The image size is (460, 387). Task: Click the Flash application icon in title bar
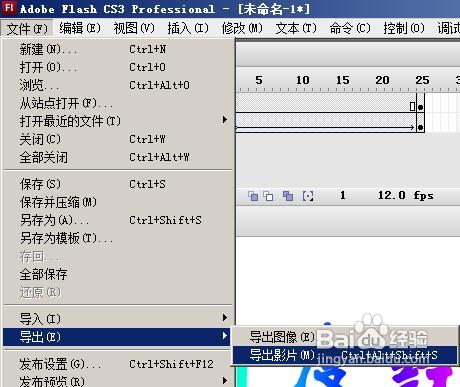9,8
